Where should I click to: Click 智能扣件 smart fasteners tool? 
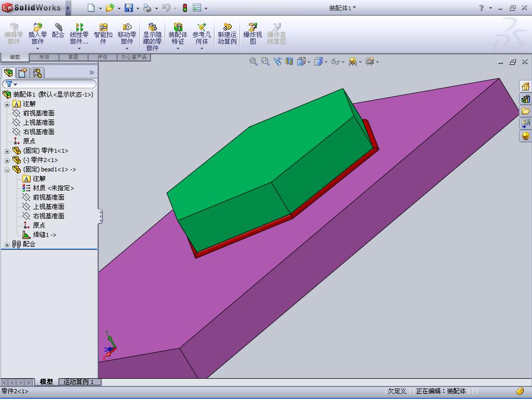coord(103,33)
